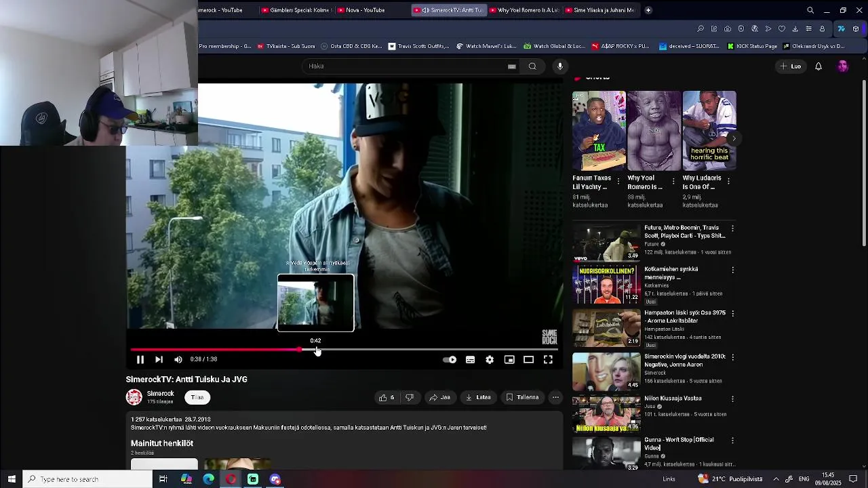Viewport: 868px width, 488px height.
Task: Click the Jaa share button
Action: [439, 397]
